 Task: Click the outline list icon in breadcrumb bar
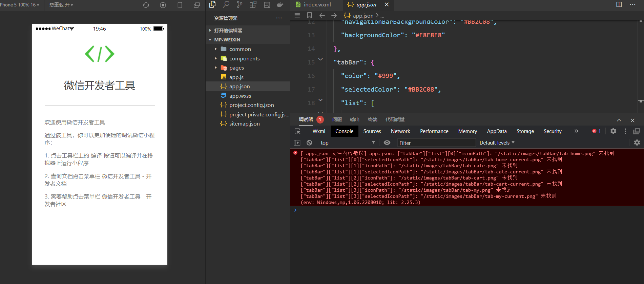pyautogui.click(x=297, y=15)
